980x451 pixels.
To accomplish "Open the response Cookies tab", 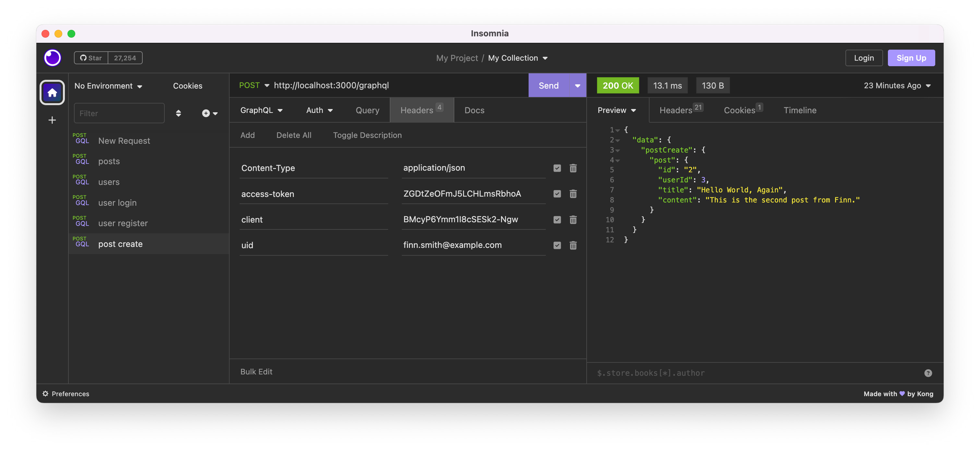I will tap(743, 110).
